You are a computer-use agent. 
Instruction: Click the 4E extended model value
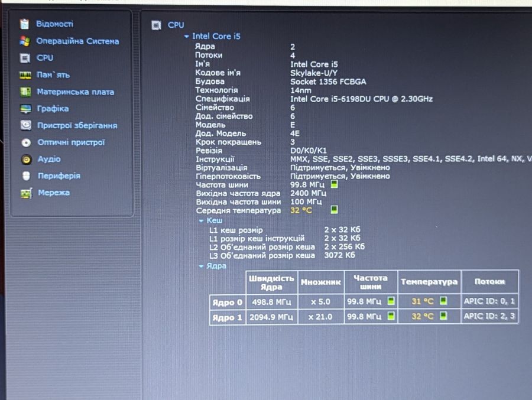coord(295,134)
